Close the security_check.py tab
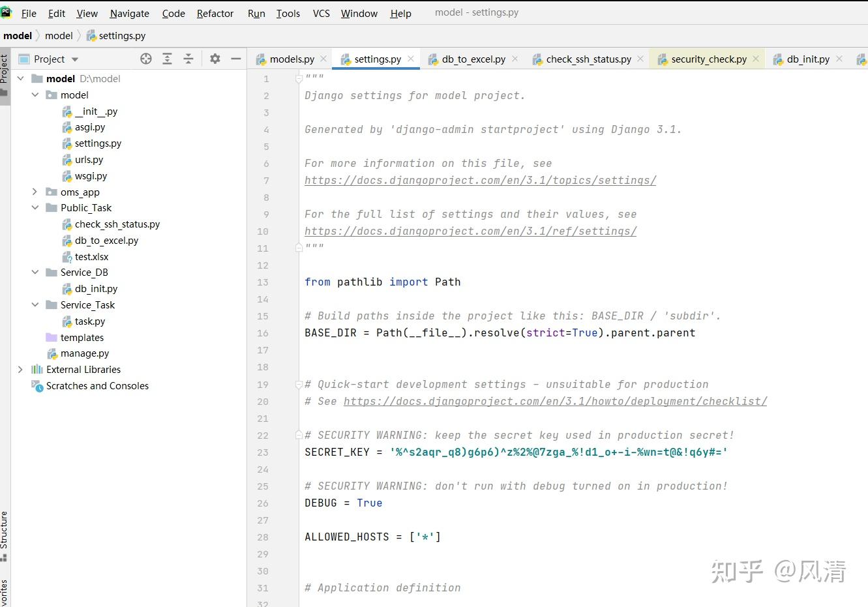Screen dimensions: 868x607 coord(756,59)
